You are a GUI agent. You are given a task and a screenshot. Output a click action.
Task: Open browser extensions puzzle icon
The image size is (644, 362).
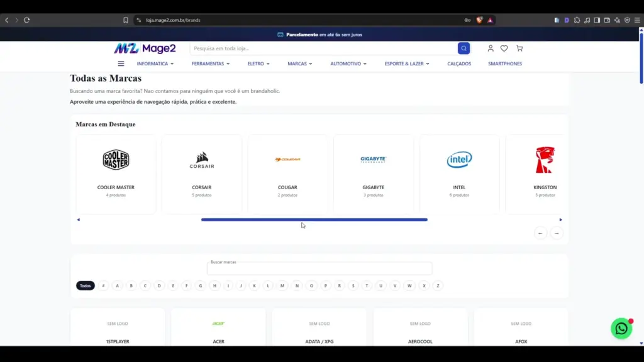coord(577,20)
